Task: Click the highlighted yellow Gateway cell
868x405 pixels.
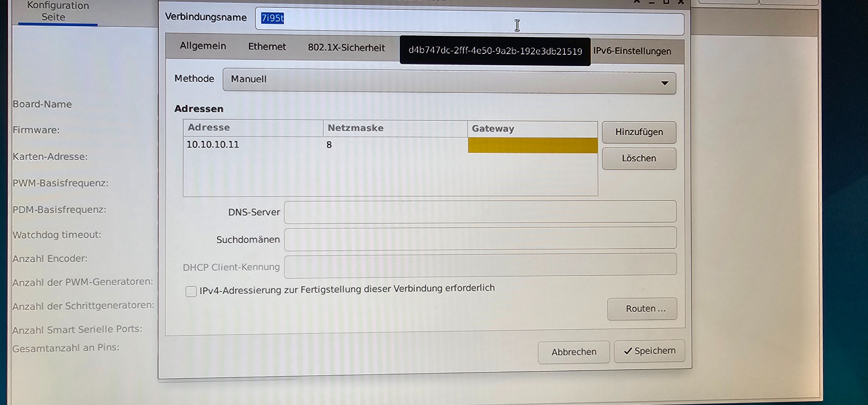Action: 532,145
